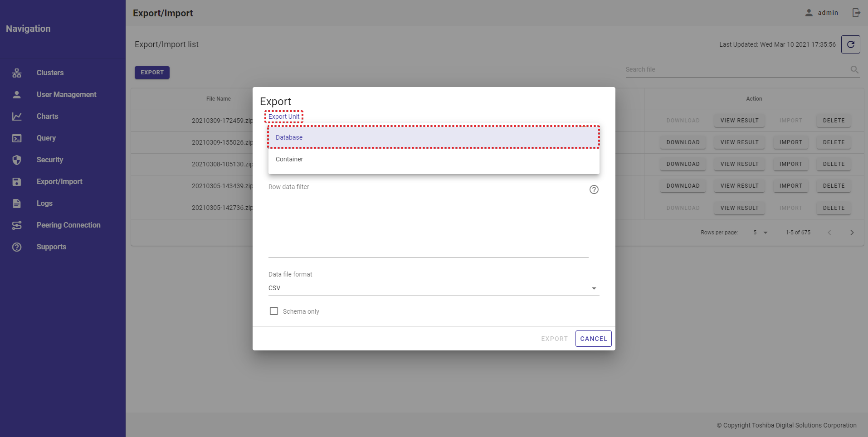Click the admin user icon
This screenshot has height=437, width=868.
click(809, 13)
